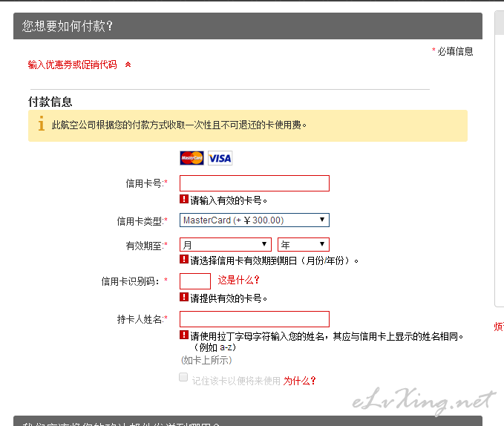Click error icon under expiry date dropdowns

(184, 260)
